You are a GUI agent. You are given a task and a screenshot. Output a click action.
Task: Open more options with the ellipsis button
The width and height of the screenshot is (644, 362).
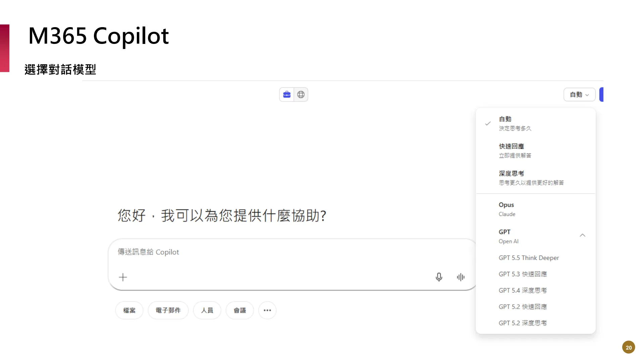(267, 310)
